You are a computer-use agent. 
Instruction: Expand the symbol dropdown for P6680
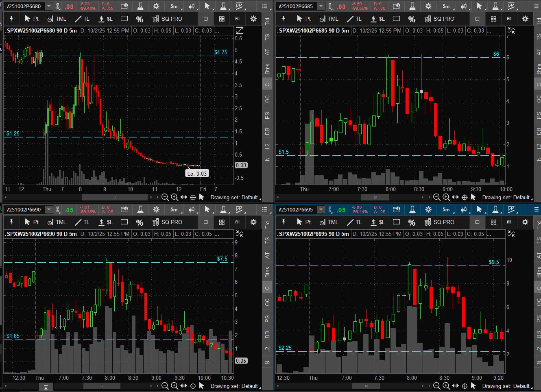(49, 6)
